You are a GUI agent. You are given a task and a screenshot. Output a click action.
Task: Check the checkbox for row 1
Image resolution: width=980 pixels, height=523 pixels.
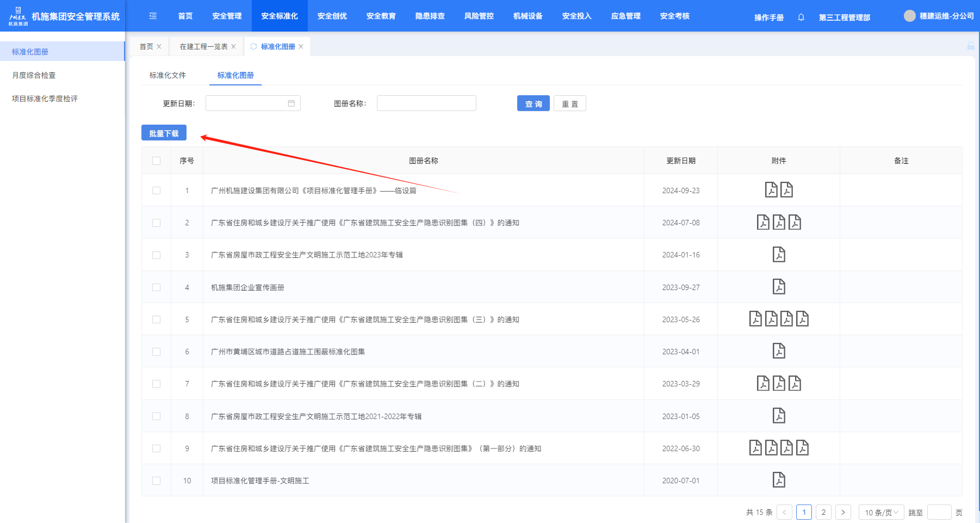click(157, 190)
